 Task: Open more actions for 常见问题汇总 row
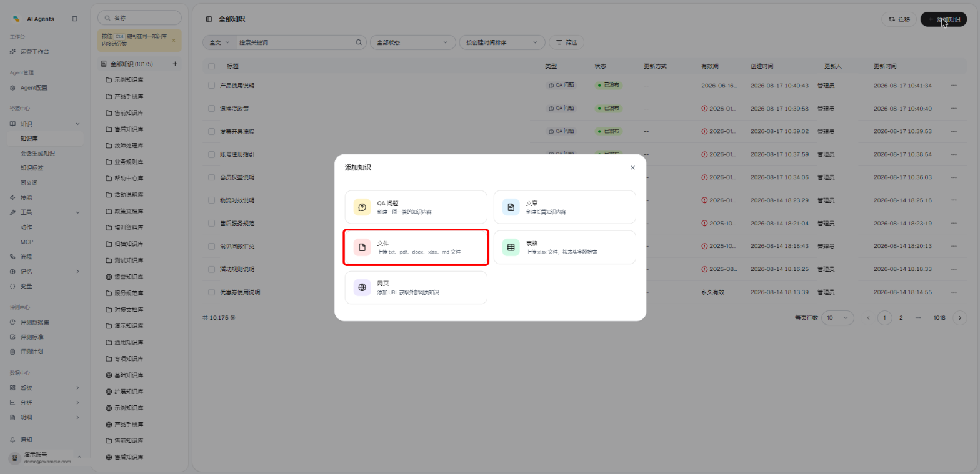coord(954,246)
